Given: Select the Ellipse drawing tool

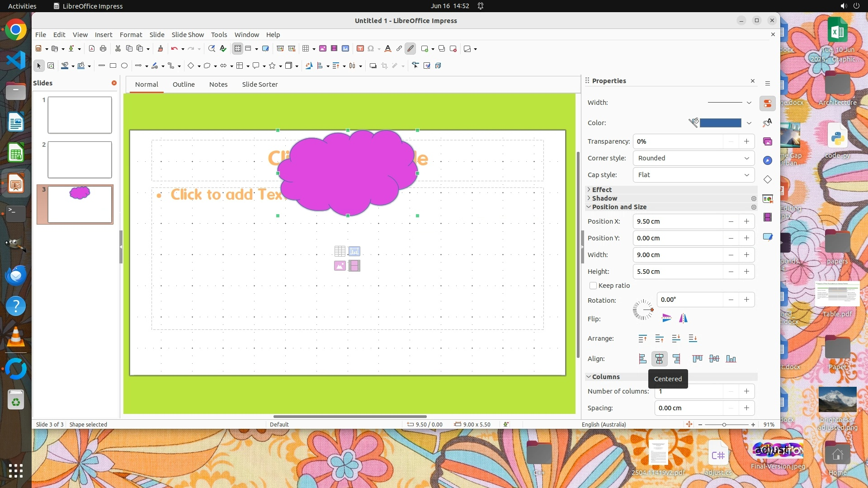Looking at the screenshot, I should coord(124,66).
